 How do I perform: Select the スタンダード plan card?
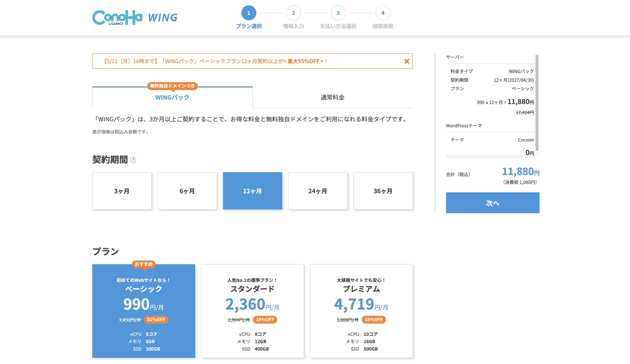(252, 311)
